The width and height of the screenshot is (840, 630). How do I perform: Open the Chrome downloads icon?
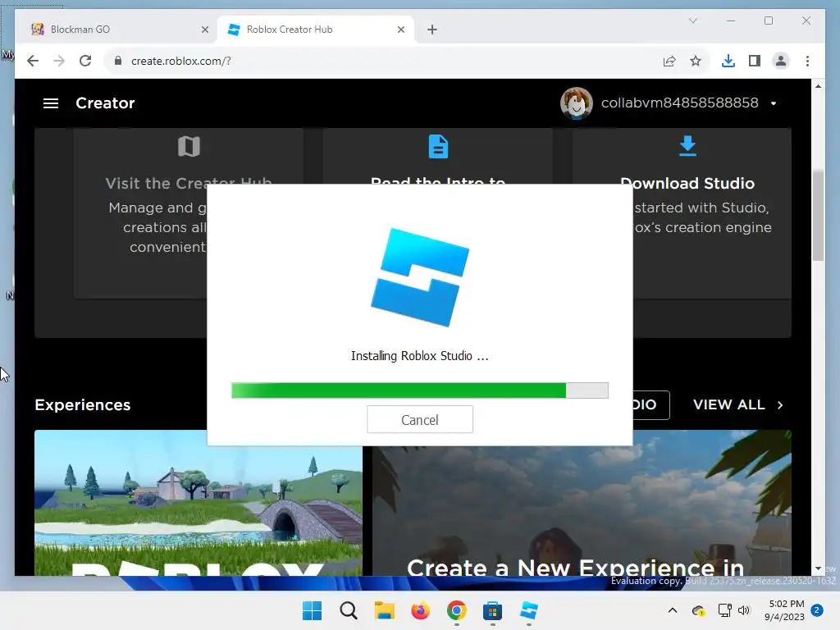coord(728,61)
